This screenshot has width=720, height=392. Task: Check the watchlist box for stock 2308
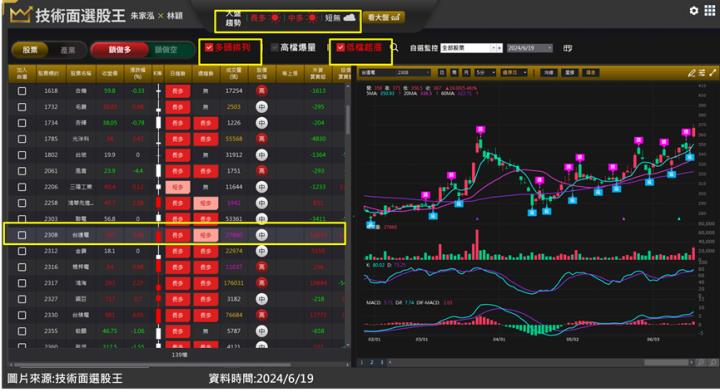point(22,235)
